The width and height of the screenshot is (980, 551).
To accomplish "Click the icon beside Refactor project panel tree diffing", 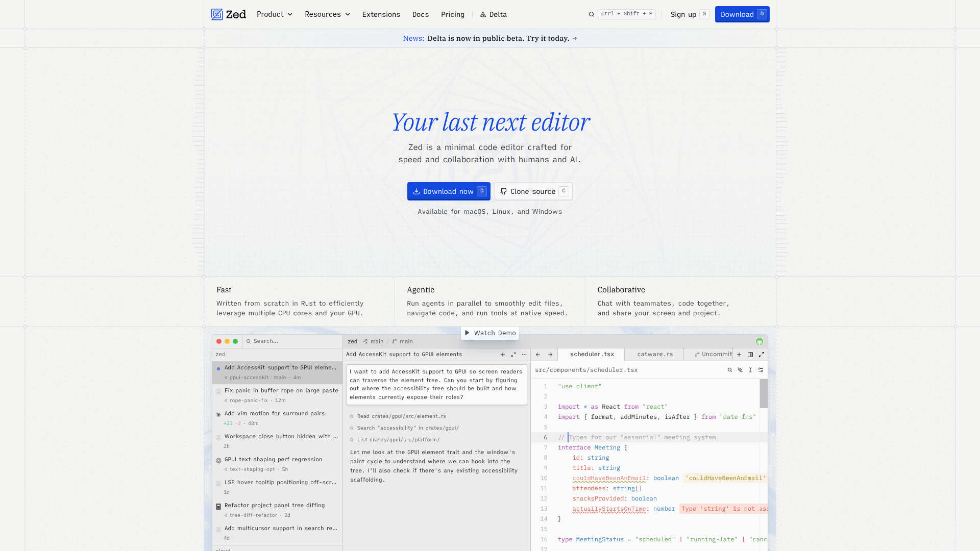I will [x=218, y=507].
